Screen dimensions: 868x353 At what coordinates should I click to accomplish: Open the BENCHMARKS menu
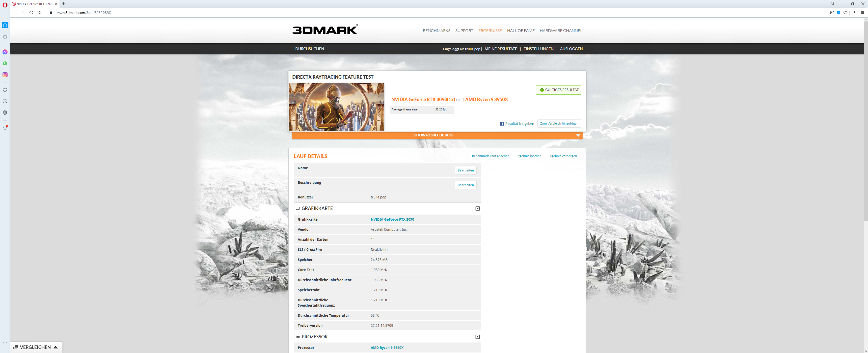[436, 31]
